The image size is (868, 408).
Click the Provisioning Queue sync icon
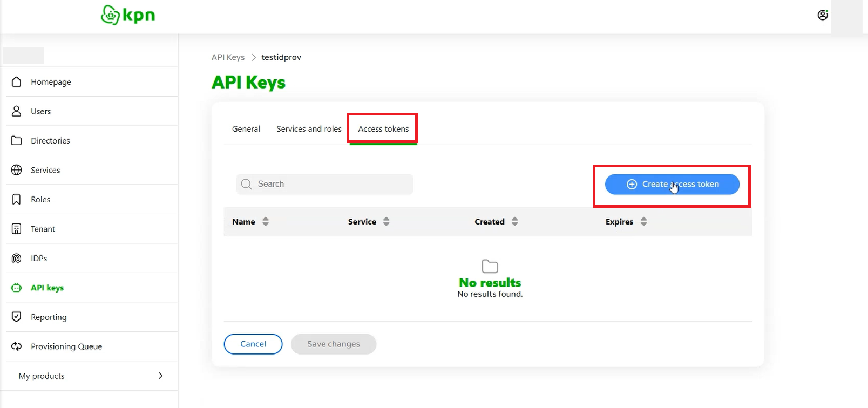point(17,346)
